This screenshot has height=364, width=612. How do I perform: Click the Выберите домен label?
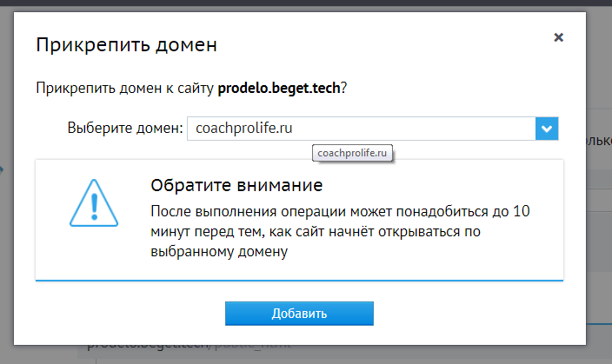(x=125, y=128)
